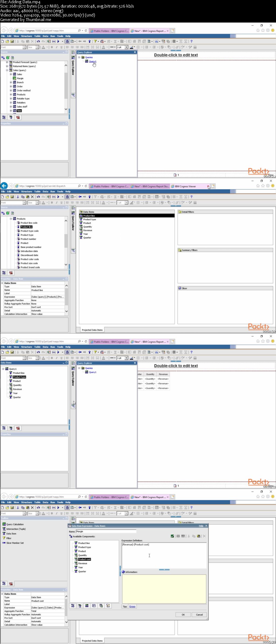Collapse the Sales (query) node
Viewport: 276px width, 644px height.
[7, 70]
